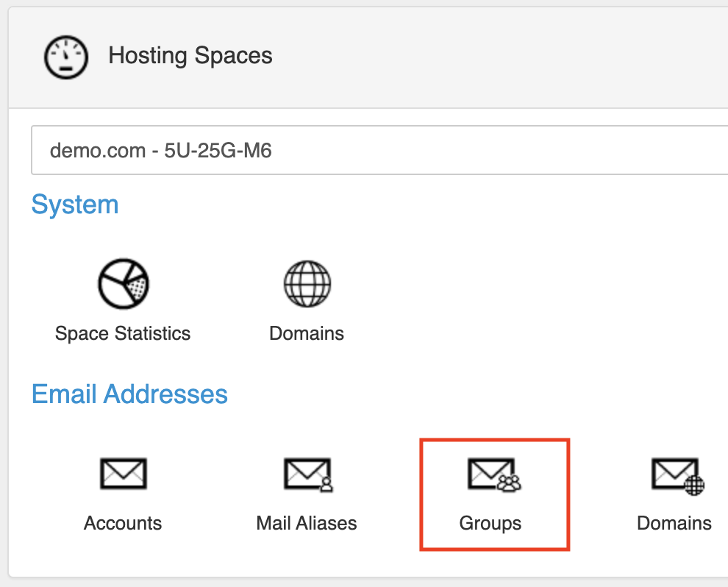This screenshot has width=728, height=587.
Task: Click the demo.com - 5U-25G-M6 text
Action: [160, 151]
